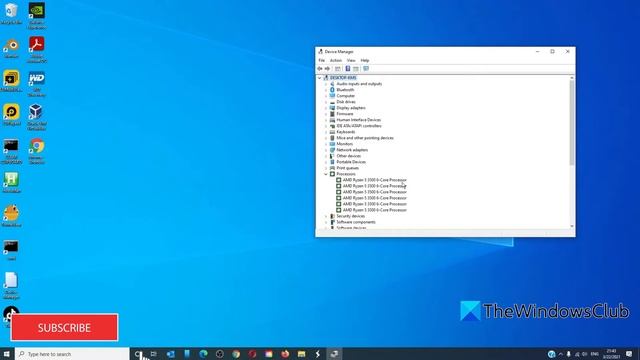
Task: Click the Back arrow in Device Manager toolbar
Action: (x=320, y=69)
